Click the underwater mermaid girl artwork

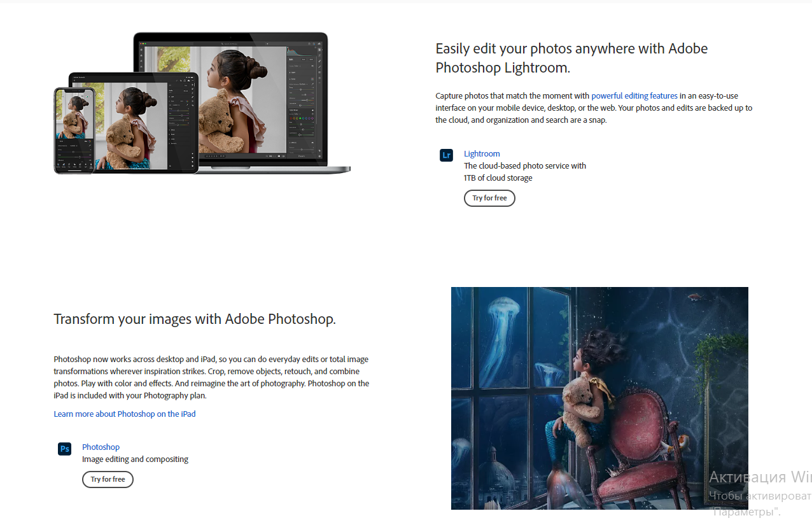599,398
